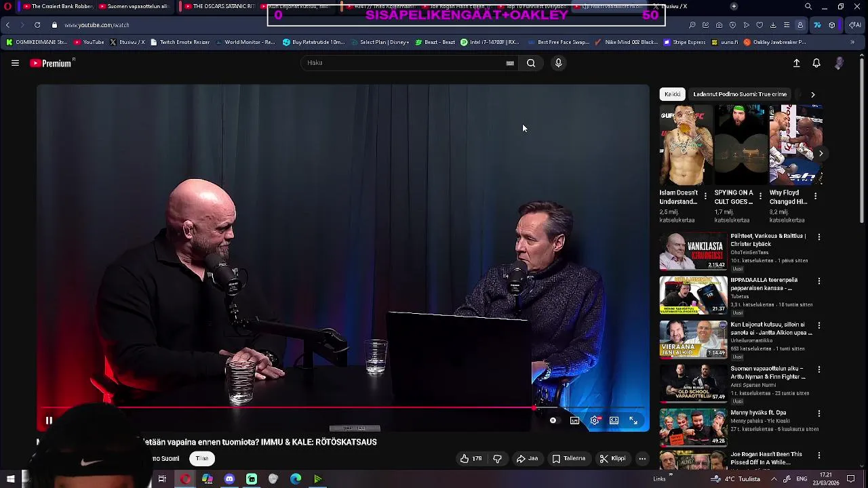Seek on the red video progress bar
Image resolution: width=868 pixels, height=488 pixels.
[x=342, y=408]
